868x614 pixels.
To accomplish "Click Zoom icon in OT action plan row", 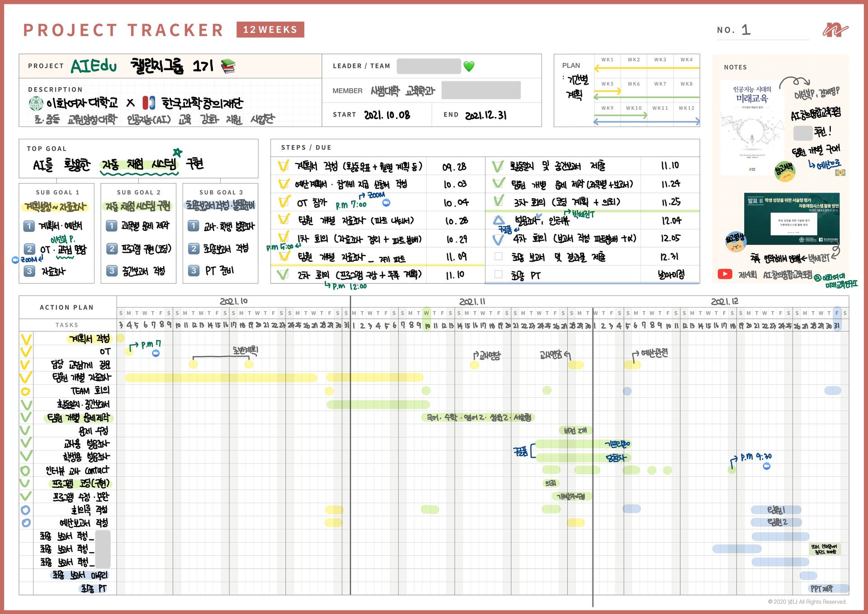I will click(x=156, y=353).
